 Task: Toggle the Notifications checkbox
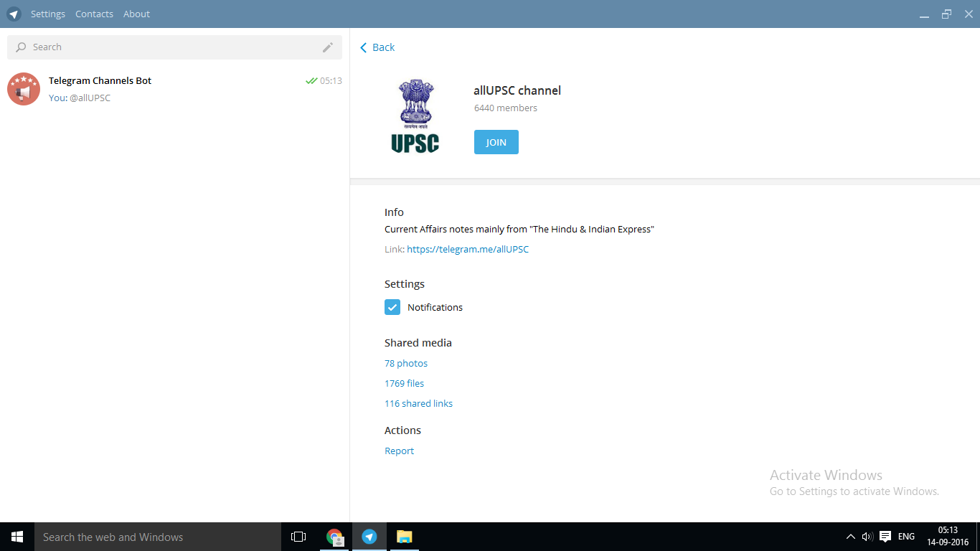click(x=392, y=307)
